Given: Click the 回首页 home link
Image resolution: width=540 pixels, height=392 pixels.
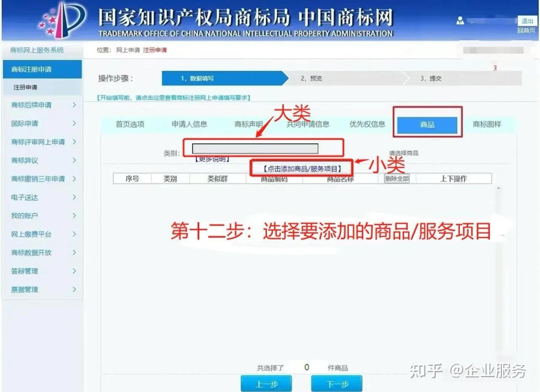Looking at the screenshot, I should pyautogui.click(x=526, y=30).
